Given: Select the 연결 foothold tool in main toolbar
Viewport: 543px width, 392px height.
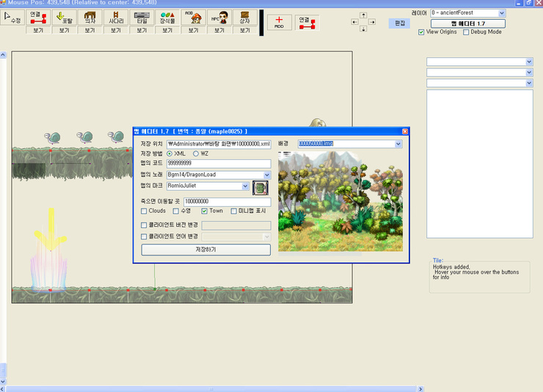Looking at the screenshot, I should pyautogui.click(x=38, y=18).
